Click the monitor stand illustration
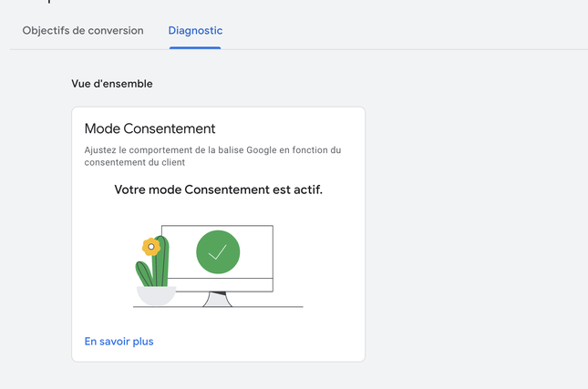The image size is (588, 389). tap(217, 300)
